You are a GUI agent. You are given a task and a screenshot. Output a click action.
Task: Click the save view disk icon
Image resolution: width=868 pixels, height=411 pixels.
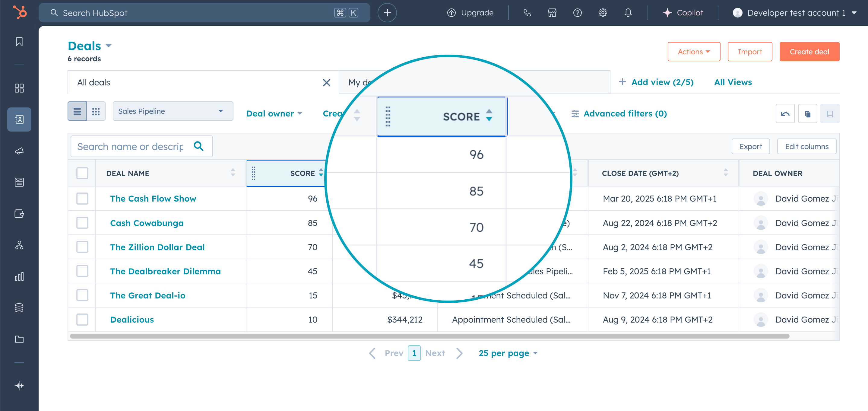coord(830,114)
